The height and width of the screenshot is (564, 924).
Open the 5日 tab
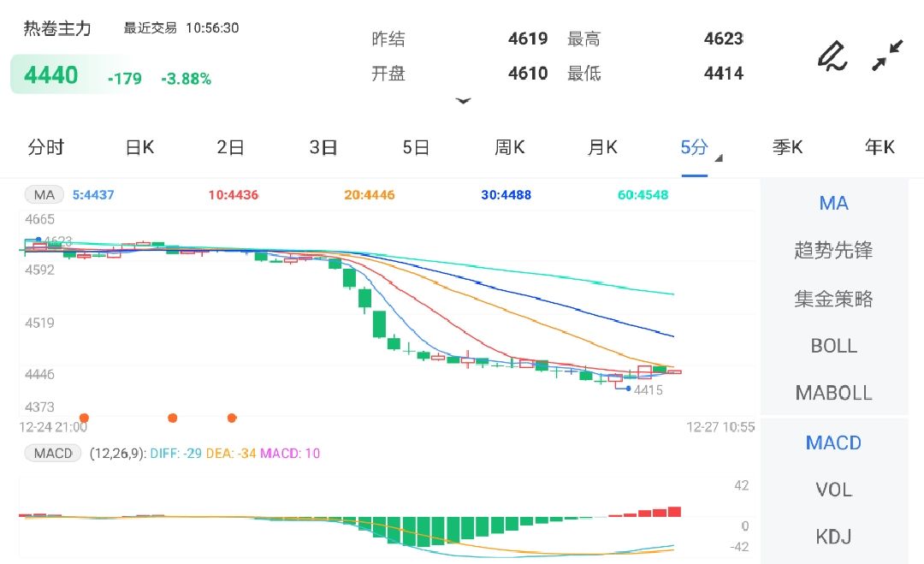tap(416, 147)
